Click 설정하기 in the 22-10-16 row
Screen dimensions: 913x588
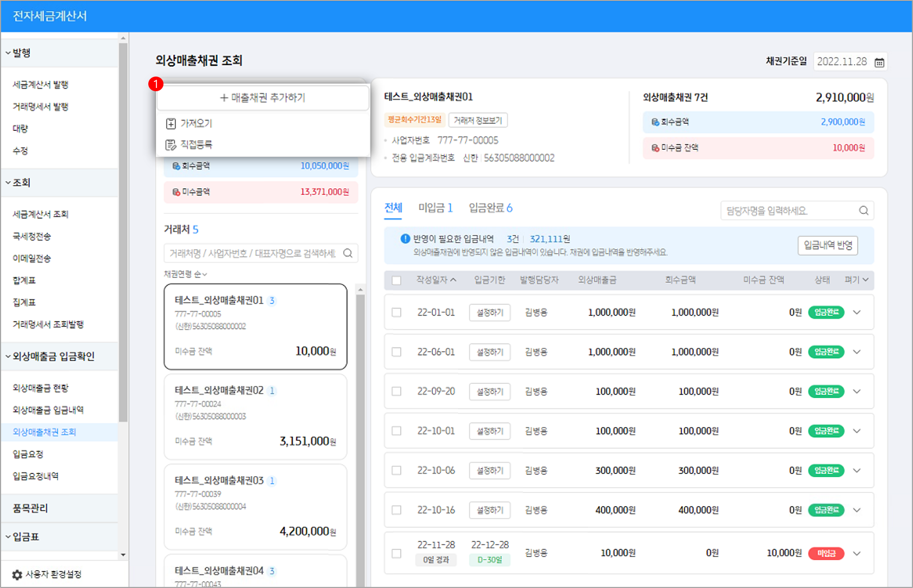coord(490,510)
